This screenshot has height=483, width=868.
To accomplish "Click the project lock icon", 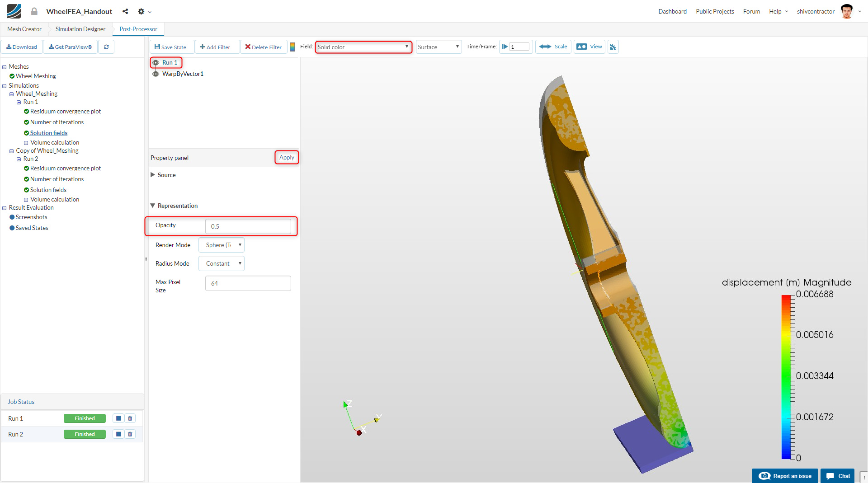I will pyautogui.click(x=34, y=11).
